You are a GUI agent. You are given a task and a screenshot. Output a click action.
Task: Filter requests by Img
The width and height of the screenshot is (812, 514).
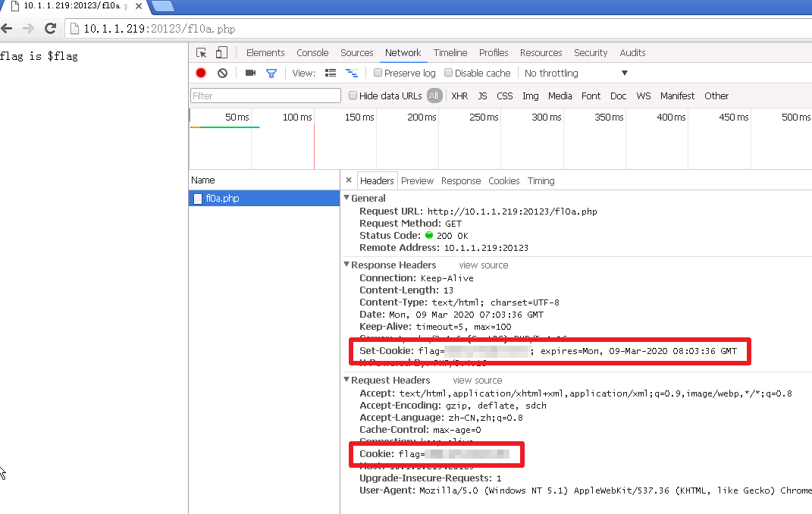(x=530, y=96)
